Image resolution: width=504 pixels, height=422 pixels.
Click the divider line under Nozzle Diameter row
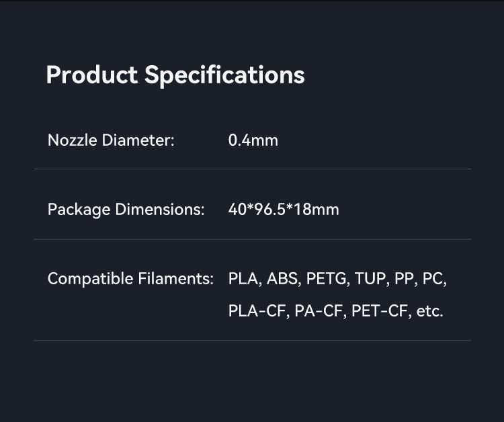click(x=252, y=169)
